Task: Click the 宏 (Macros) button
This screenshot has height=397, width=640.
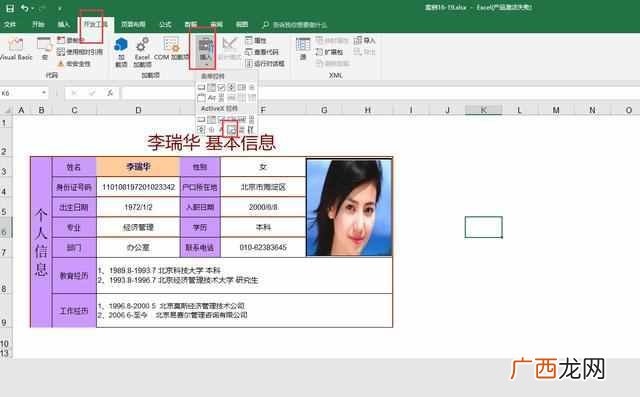Action: click(x=44, y=49)
